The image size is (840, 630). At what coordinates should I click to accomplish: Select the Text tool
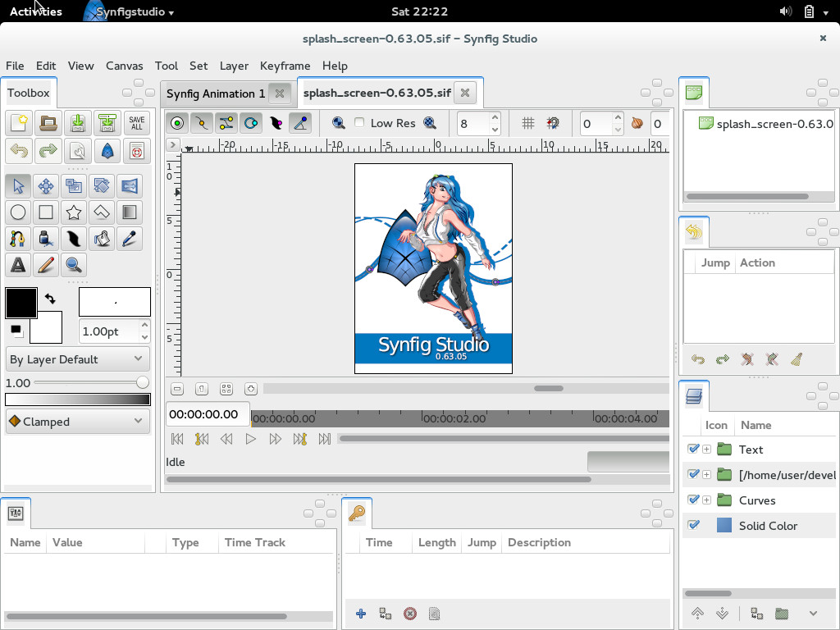pos(18,265)
